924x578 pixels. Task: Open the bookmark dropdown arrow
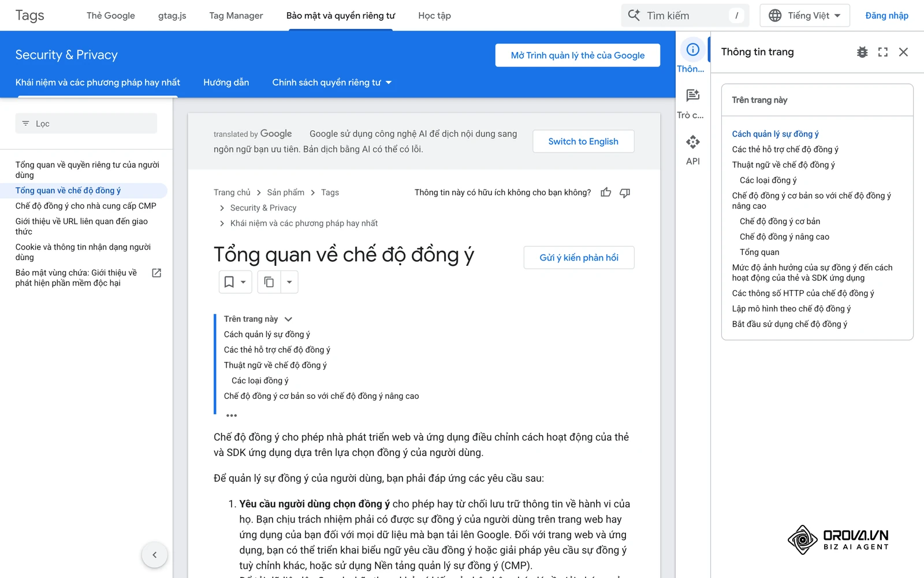pos(243,282)
